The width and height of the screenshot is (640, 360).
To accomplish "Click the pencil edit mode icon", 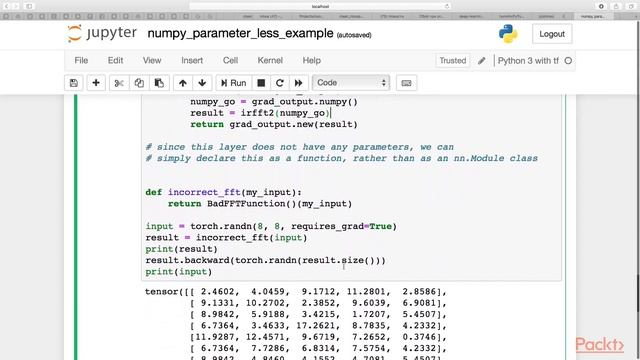I will pos(482,61).
